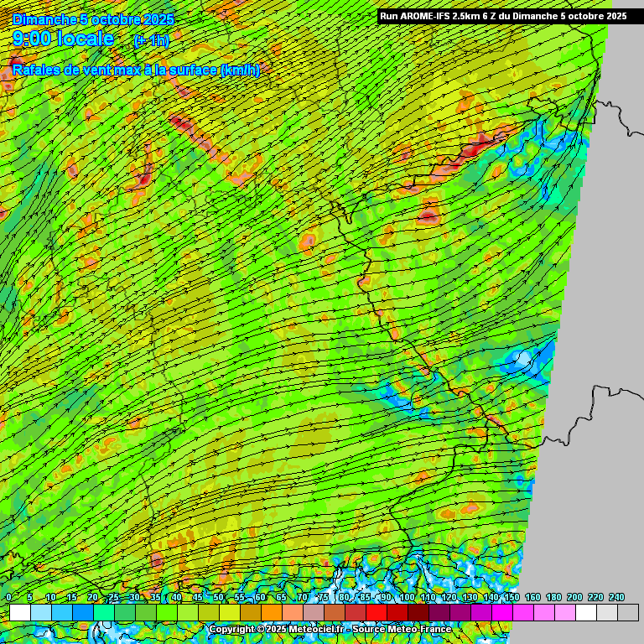Screen dimensions: 644x644
Task: Click the '(+ 1h)' forecast offset text
Action: coord(151,40)
